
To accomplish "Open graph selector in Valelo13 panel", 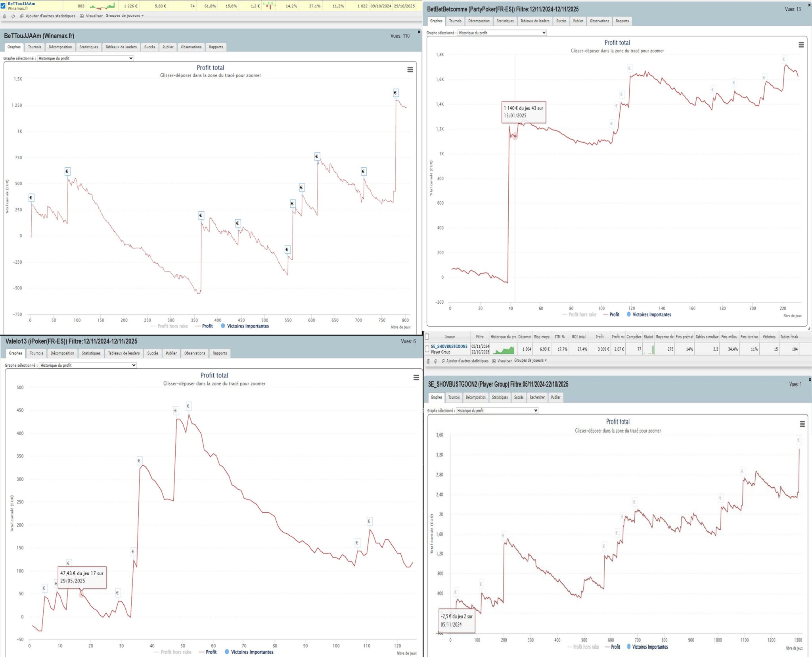I will point(88,365).
